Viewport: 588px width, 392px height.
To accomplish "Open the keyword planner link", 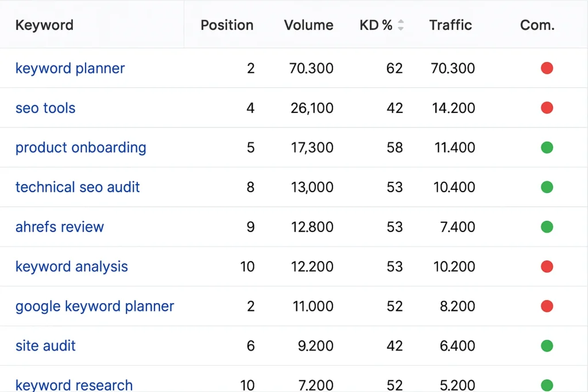I will click(x=69, y=68).
